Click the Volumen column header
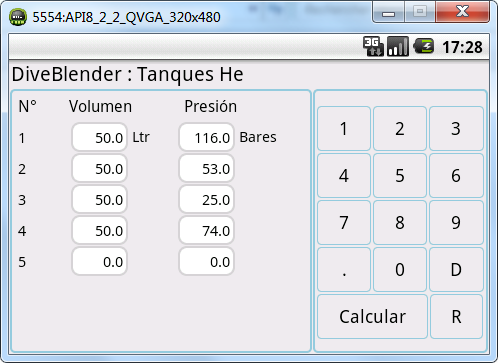Image resolution: width=498 pixels, height=363 pixels. point(100,106)
